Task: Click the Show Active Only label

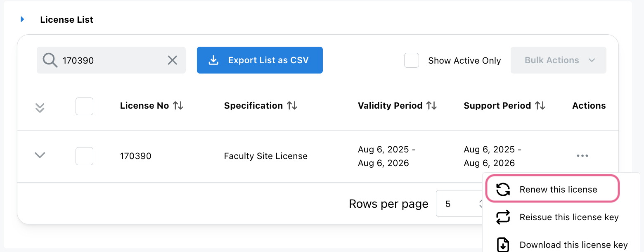Action: pos(464,61)
